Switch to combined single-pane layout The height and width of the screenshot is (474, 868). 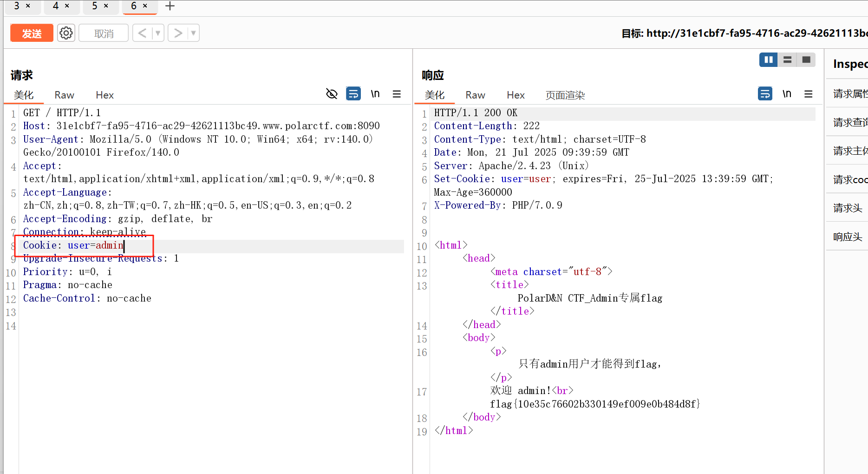(x=806, y=59)
